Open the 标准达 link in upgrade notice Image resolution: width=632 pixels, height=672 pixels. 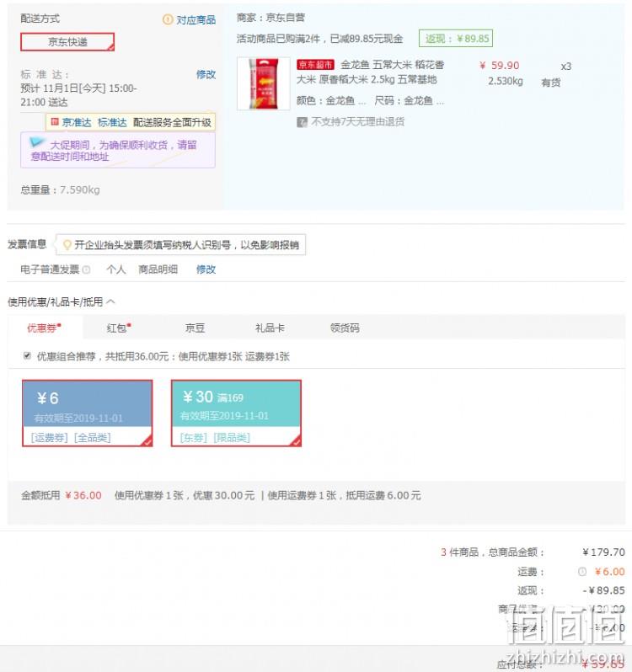(x=112, y=122)
